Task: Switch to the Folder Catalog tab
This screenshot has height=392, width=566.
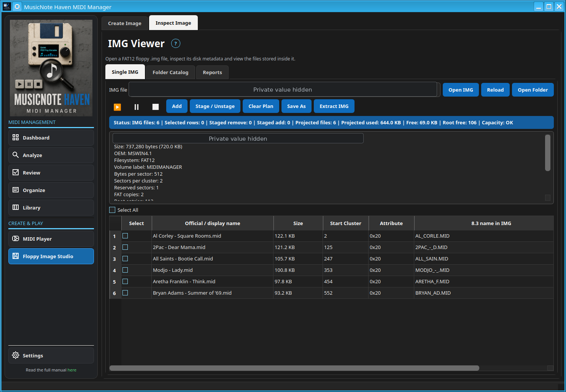Action: pos(170,72)
